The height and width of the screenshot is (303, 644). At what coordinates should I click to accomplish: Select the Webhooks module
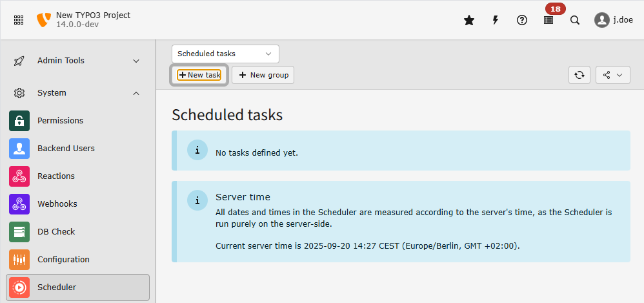pos(57,204)
